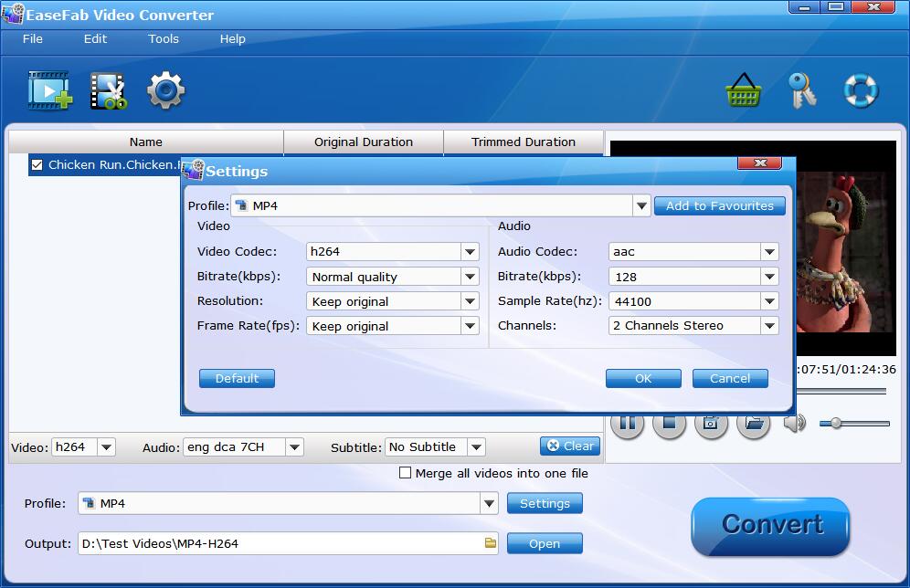
Task: Close the Settings dialog
Action: (x=759, y=163)
